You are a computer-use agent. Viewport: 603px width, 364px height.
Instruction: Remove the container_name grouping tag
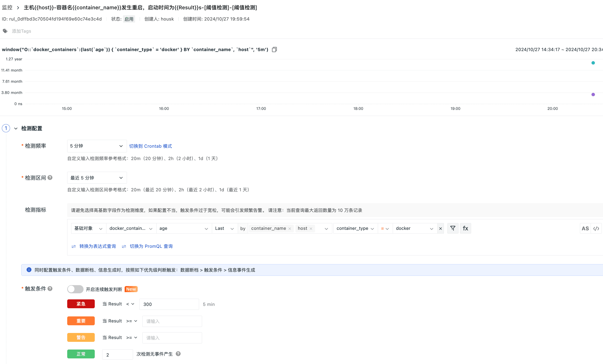290,228
